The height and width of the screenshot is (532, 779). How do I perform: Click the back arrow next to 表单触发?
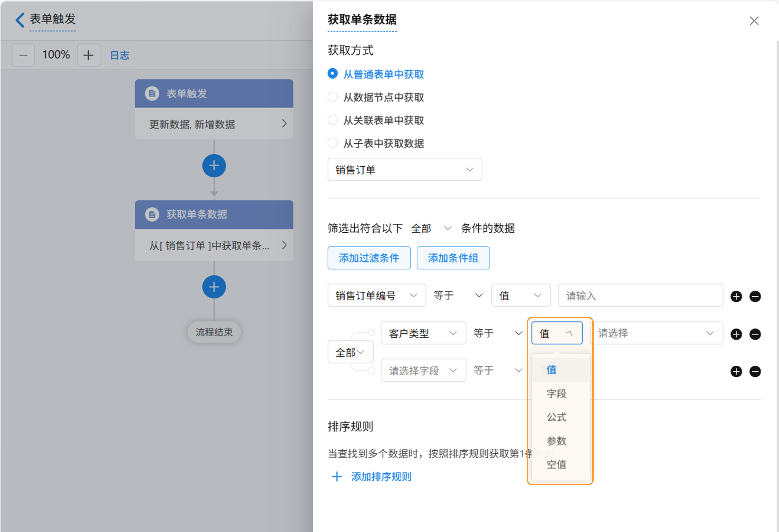(20, 20)
